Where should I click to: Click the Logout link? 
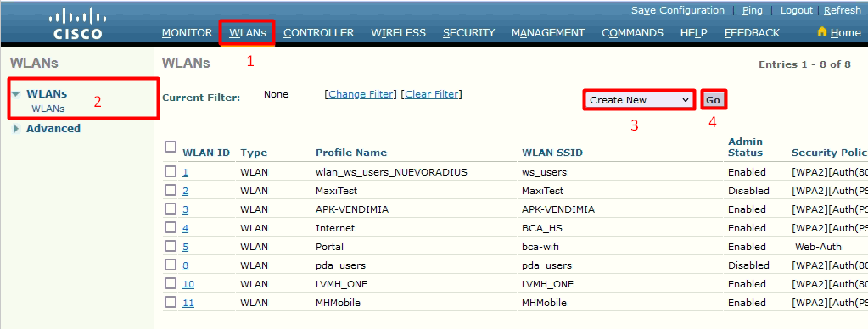click(x=797, y=10)
